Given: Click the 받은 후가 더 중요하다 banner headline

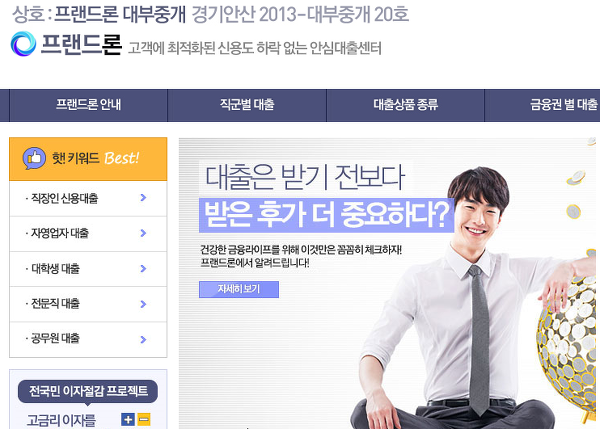Looking at the screenshot, I should click(x=326, y=215).
